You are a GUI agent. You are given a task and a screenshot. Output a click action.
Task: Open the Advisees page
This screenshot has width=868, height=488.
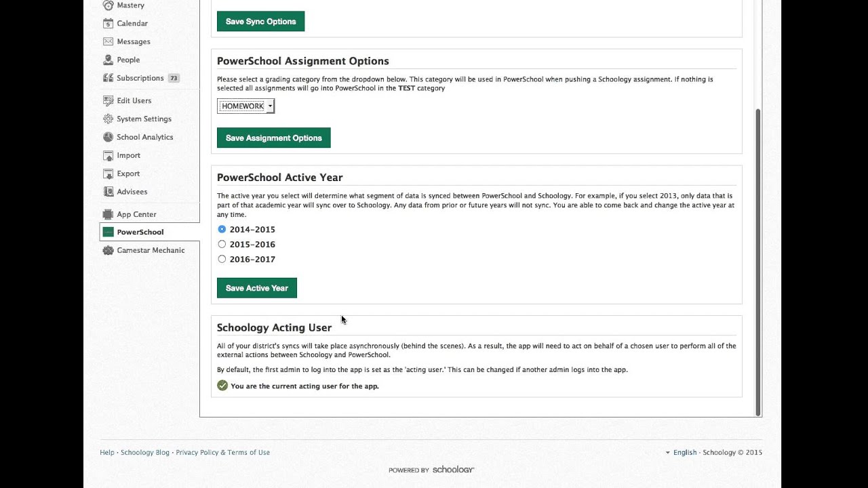tap(132, 192)
